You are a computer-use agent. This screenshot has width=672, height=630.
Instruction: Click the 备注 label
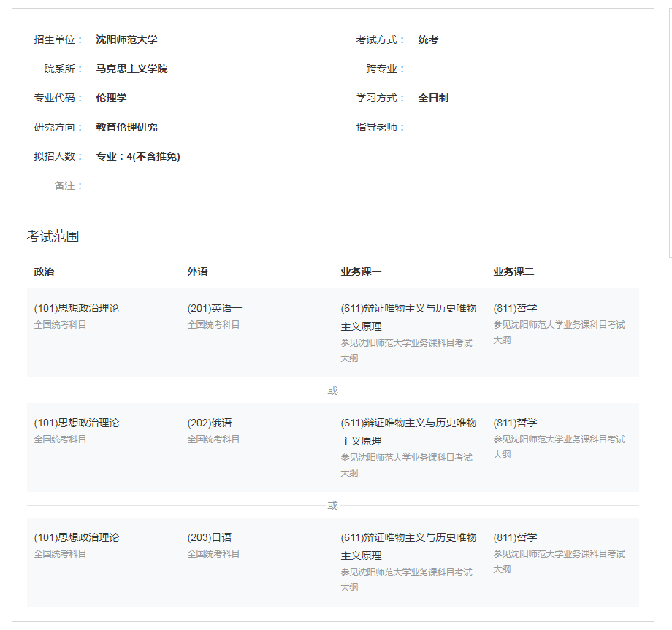68,185
